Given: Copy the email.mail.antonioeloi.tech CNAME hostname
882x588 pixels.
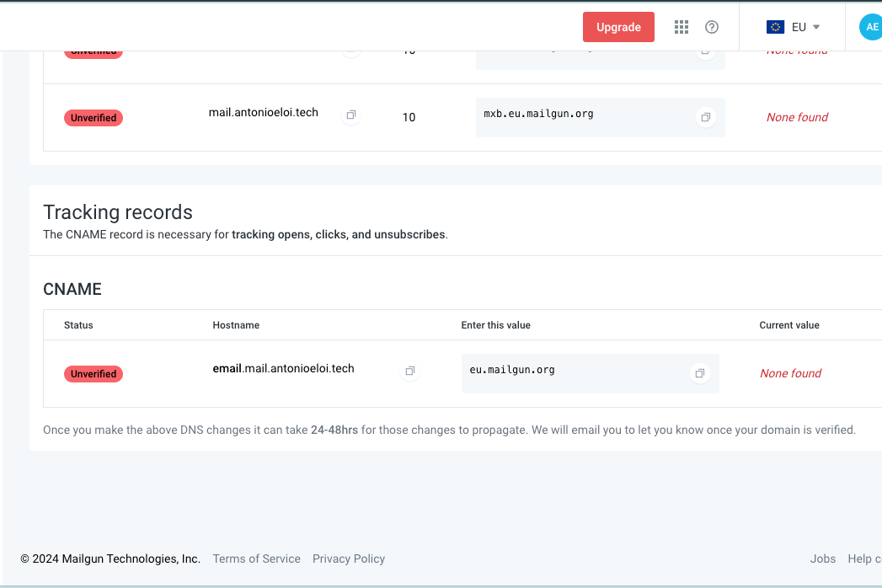Looking at the screenshot, I should point(410,371).
